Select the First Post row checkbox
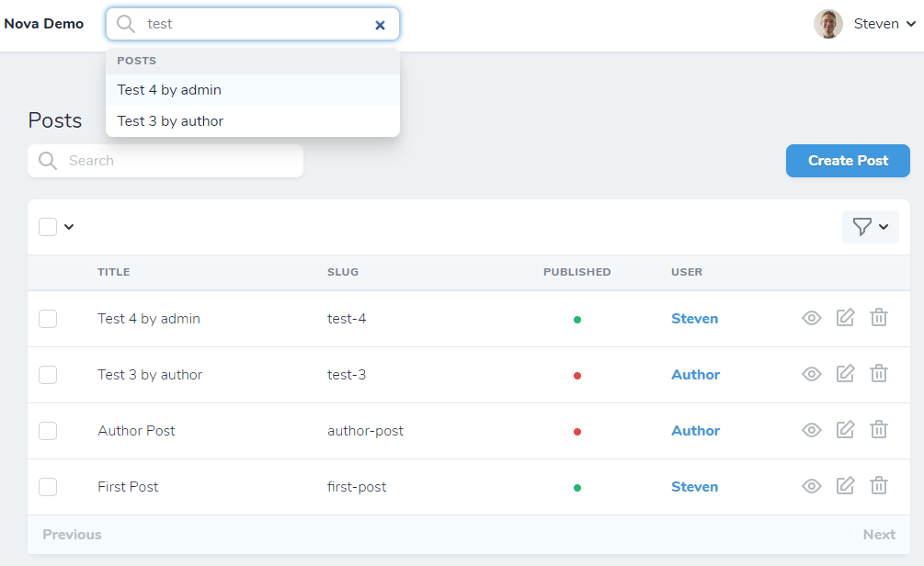The height and width of the screenshot is (566, 924). click(47, 487)
